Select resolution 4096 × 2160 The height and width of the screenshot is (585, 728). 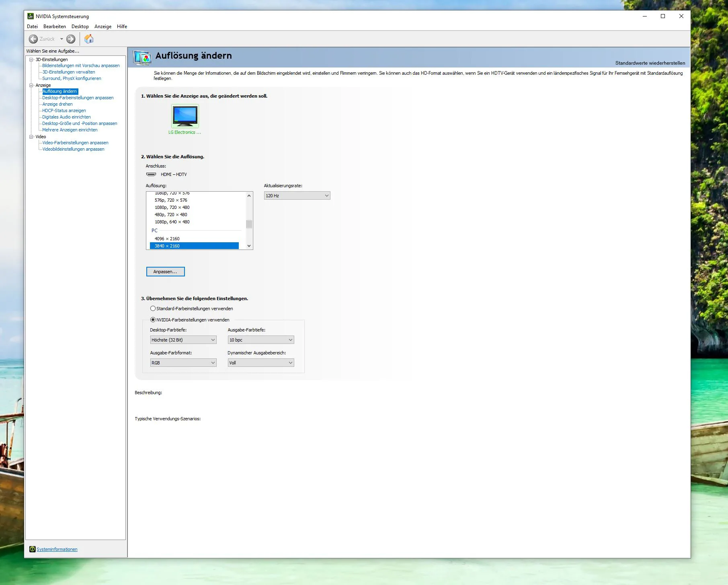point(167,239)
